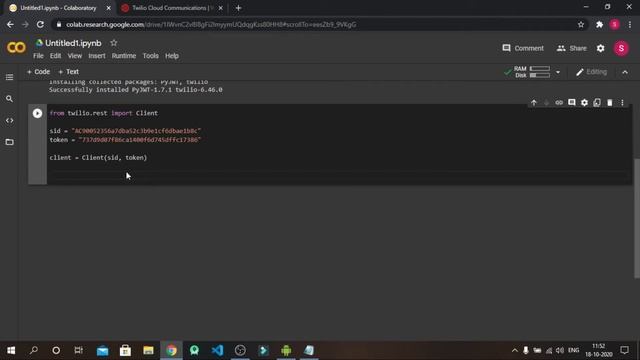
Task: Open the Tools menu
Action: [x=151, y=56]
